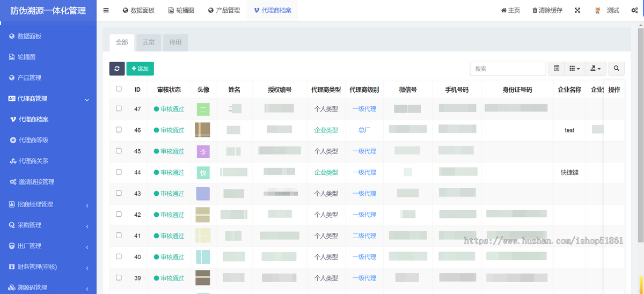
Task: Click 总厂 level link in row 46
Action: (364, 130)
